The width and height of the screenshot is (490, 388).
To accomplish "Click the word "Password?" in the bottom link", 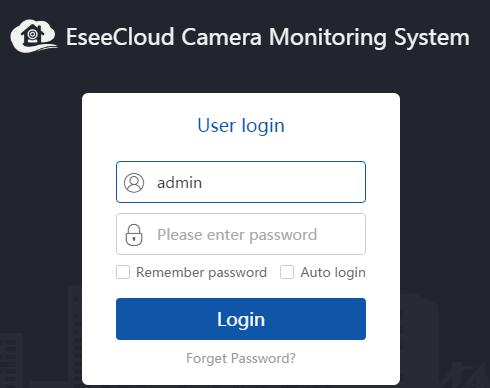I will click(263, 359).
